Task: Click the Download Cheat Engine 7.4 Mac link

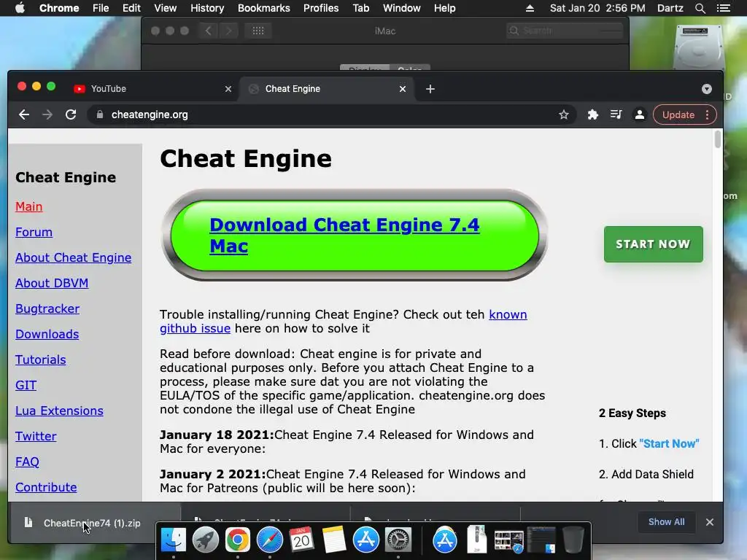Action: [x=344, y=236]
